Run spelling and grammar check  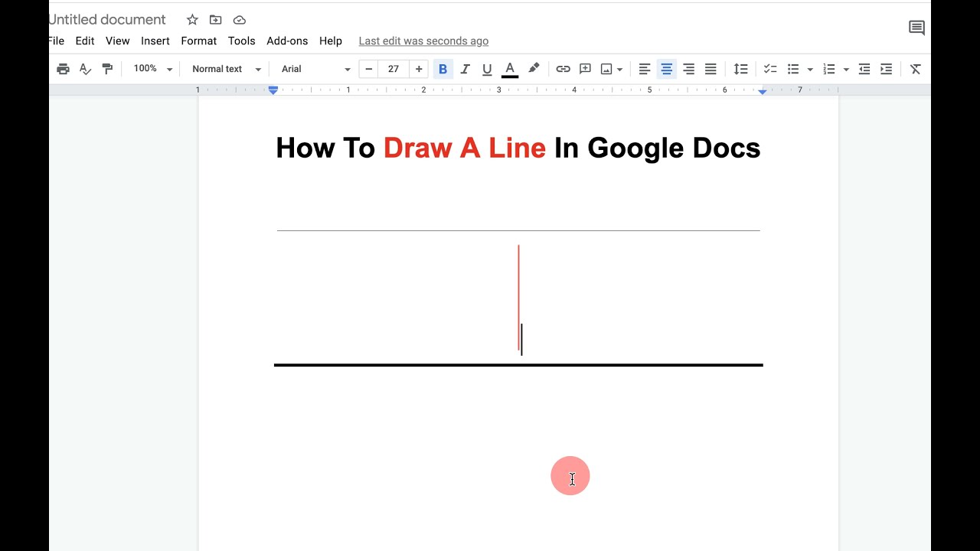tap(85, 69)
